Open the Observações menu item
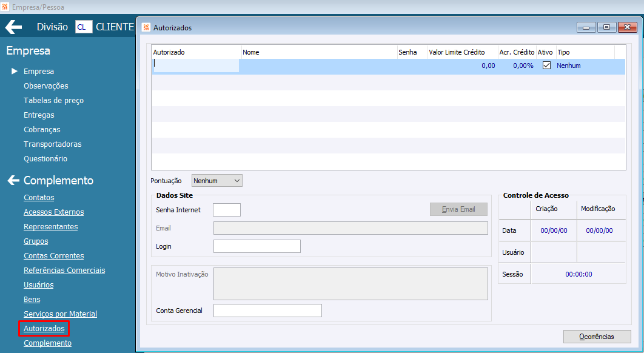 tap(46, 86)
